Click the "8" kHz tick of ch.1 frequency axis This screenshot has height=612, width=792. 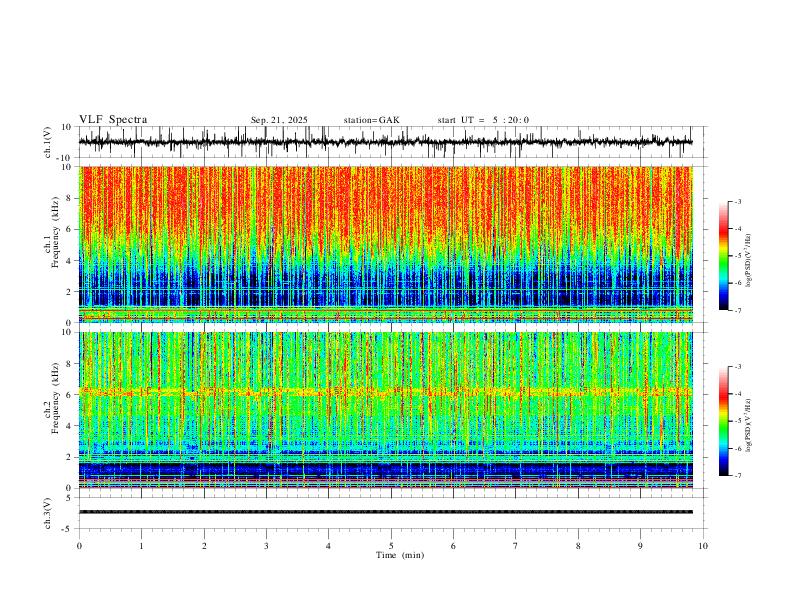point(69,198)
